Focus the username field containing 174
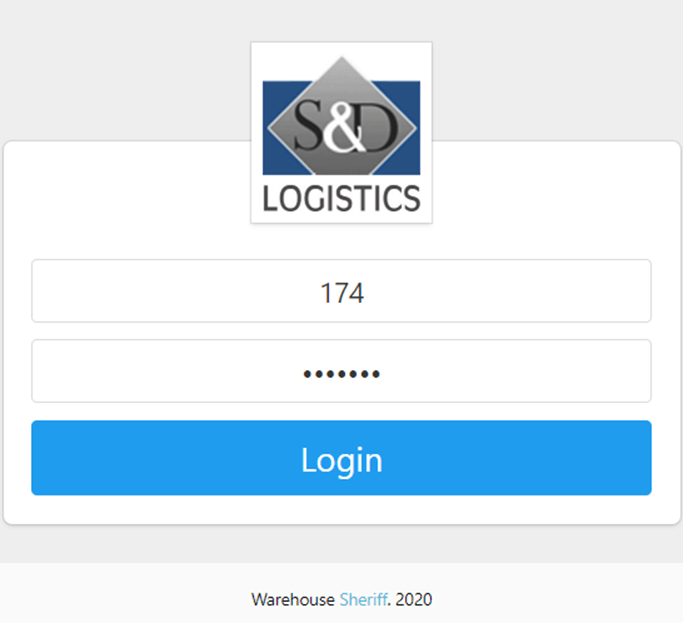The height and width of the screenshot is (623, 683). pos(342,291)
